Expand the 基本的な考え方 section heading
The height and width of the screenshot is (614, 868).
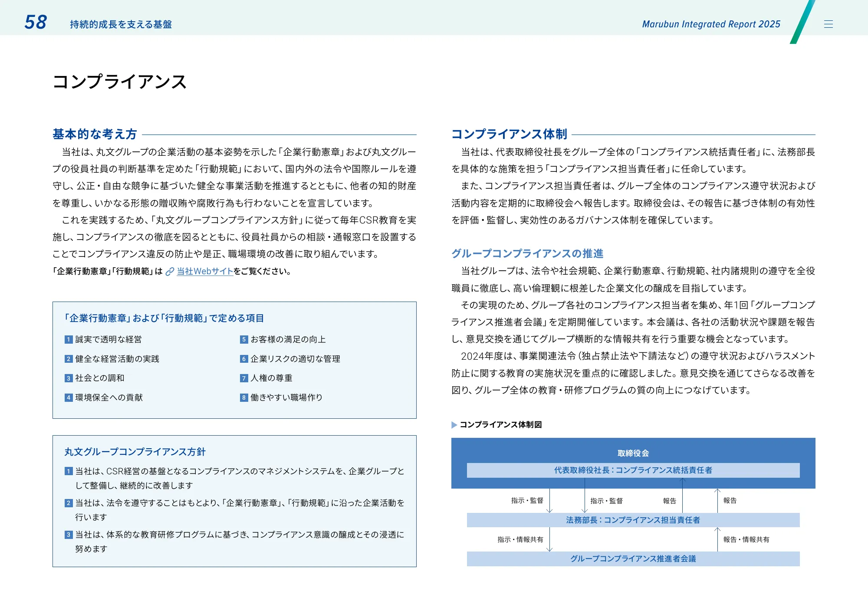[x=94, y=135]
